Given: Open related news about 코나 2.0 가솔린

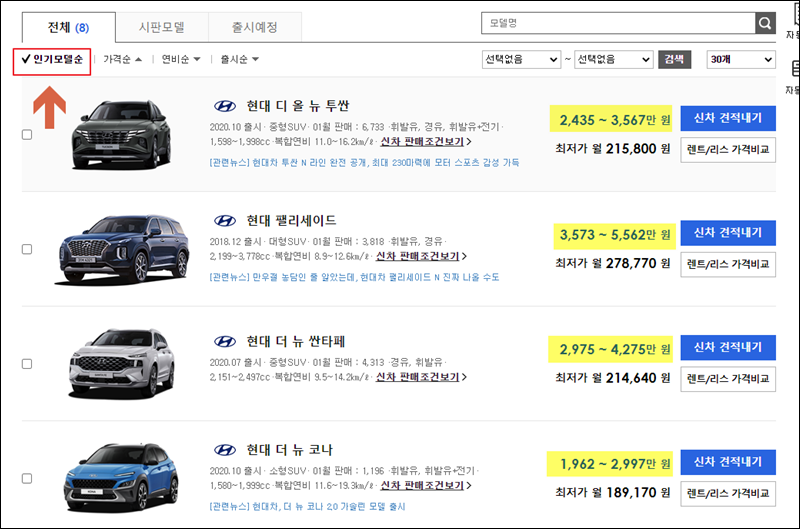Looking at the screenshot, I should [307, 507].
